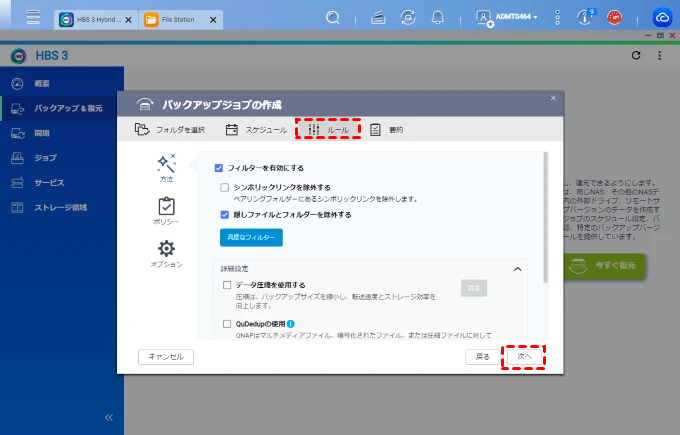The height and width of the screenshot is (435, 680).
Task: Click the HBS 3 refresh icon
Action: point(636,56)
